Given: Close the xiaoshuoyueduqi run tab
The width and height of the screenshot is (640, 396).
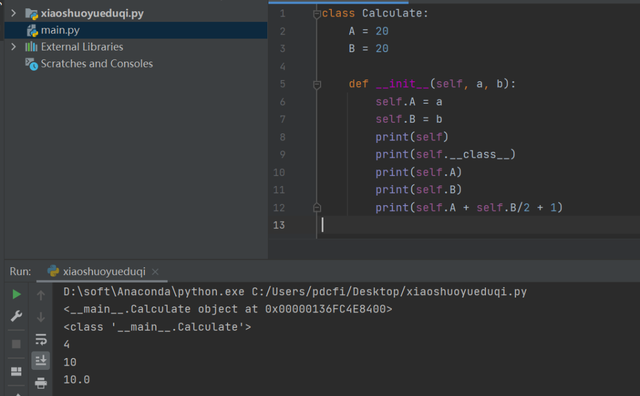Looking at the screenshot, I should click(155, 271).
